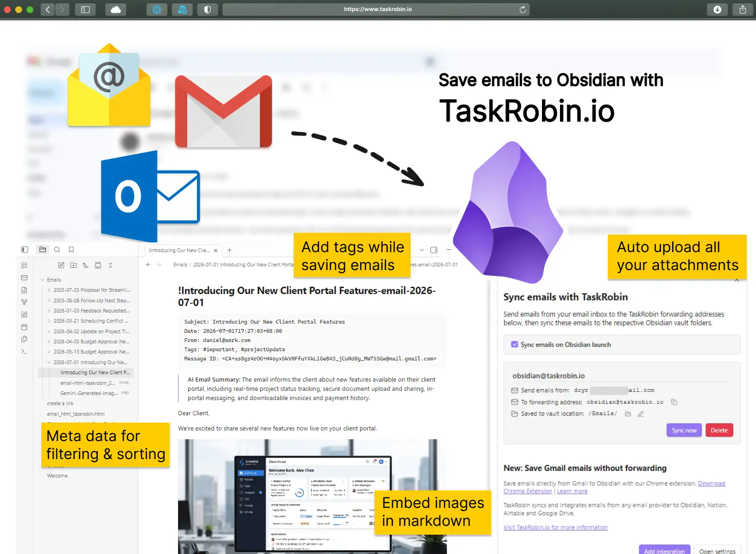Open quick switcher list ribbon icon

click(24, 265)
